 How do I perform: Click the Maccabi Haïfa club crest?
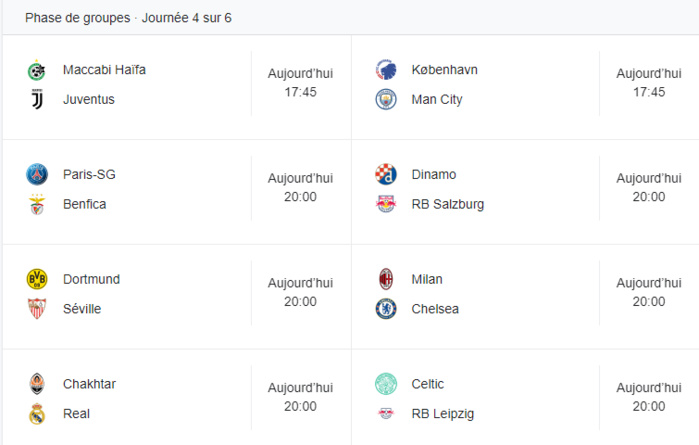click(37, 70)
